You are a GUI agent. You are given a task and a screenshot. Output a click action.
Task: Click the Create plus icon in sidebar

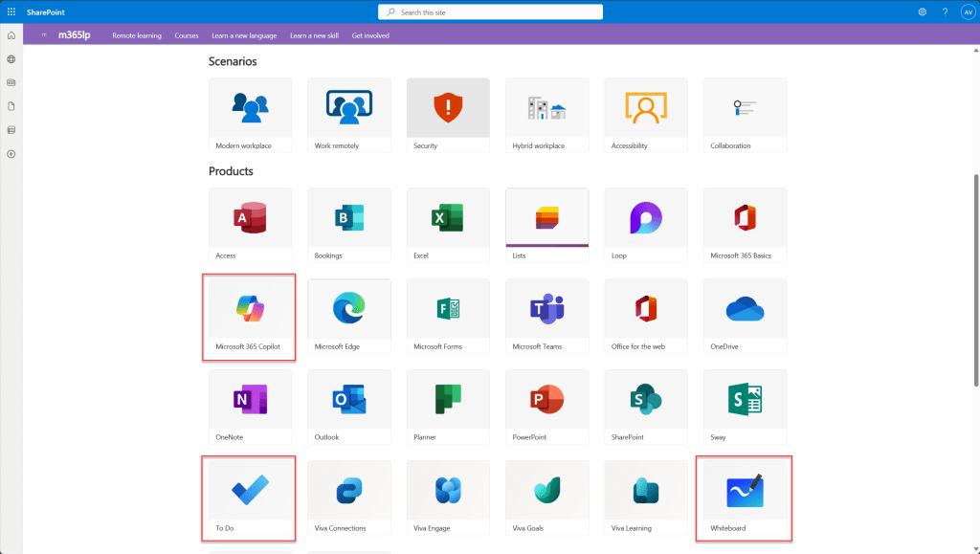(11, 153)
